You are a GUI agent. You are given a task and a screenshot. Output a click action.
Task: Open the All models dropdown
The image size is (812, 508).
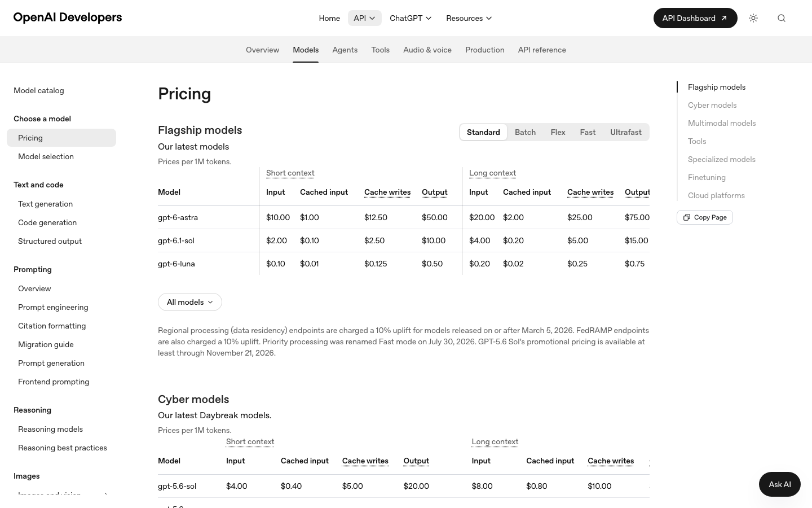pyautogui.click(x=190, y=302)
